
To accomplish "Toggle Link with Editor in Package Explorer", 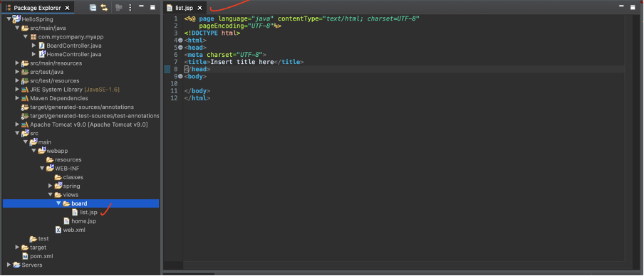I will 104,7.
